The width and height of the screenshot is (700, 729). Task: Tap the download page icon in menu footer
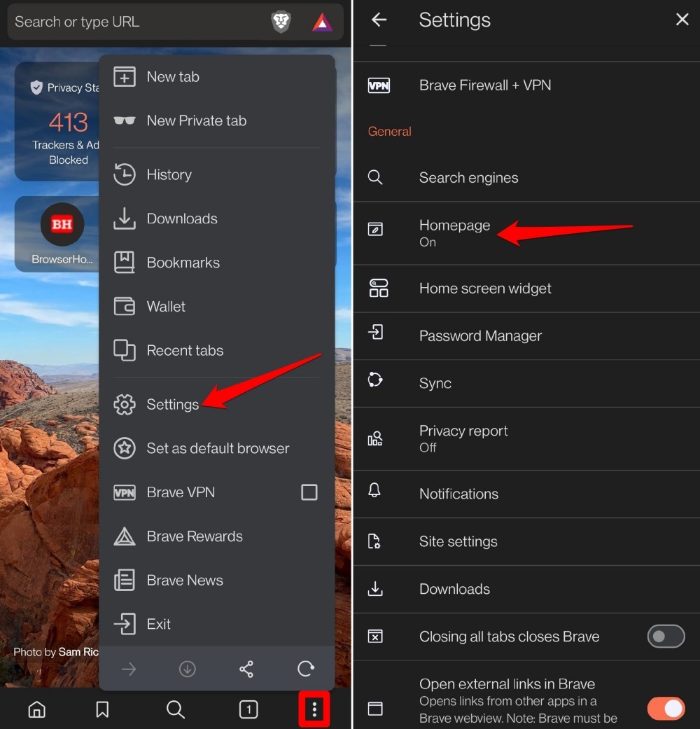[x=188, y=669]
